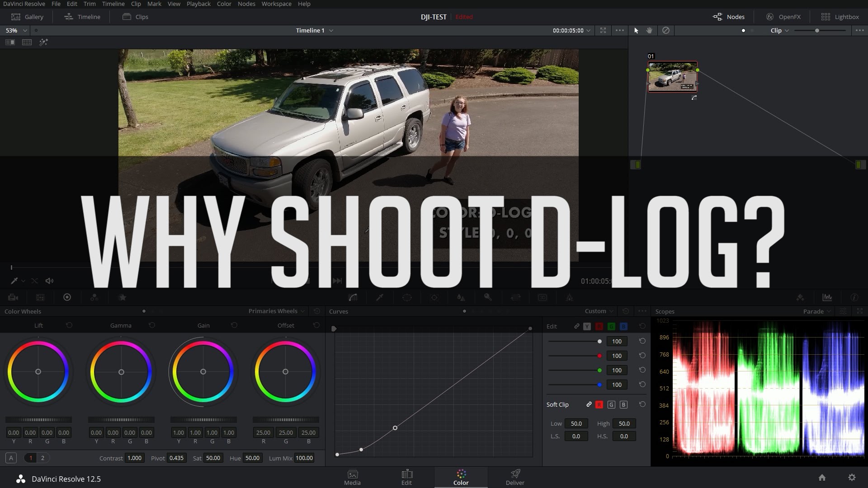Open the 53% viewer zoom dropdown
Image resolution: width=868 pixels, height=488 pixels.
point(16,30)
